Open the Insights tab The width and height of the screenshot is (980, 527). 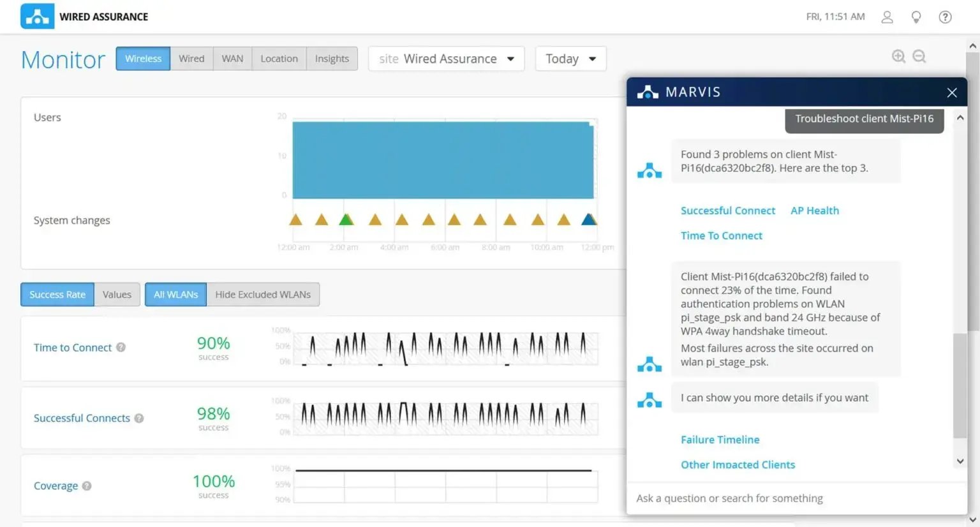click(x=332, y=59)
